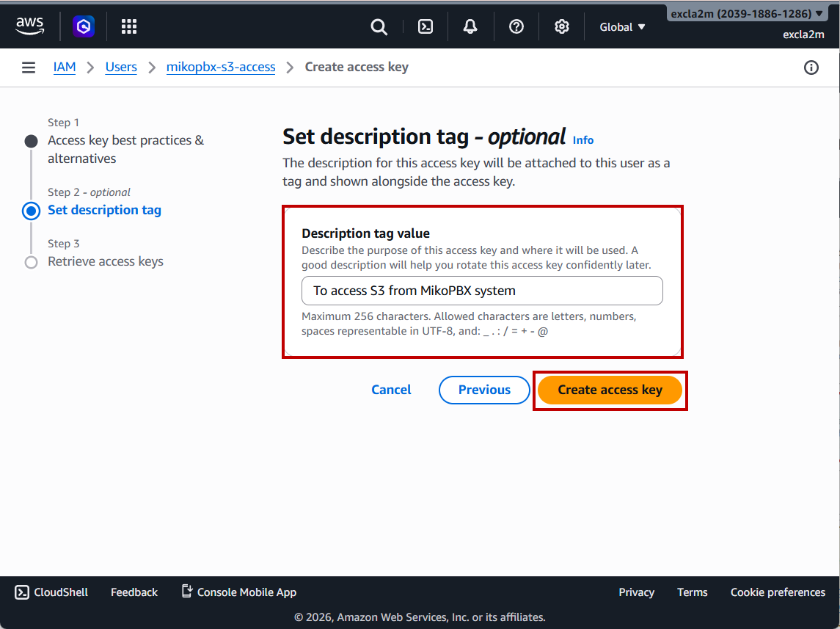Image resolution: width=840 pixels, height=629 pixels.
Task: Open the excla2m account dropdown
Action: 746,14
